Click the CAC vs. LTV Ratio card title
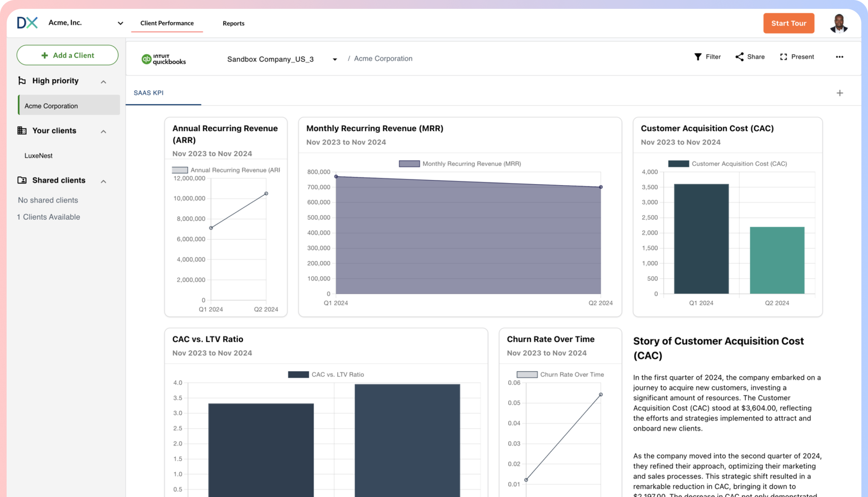The height and width of the screenshot is (497, 868). tap(208, 339)
